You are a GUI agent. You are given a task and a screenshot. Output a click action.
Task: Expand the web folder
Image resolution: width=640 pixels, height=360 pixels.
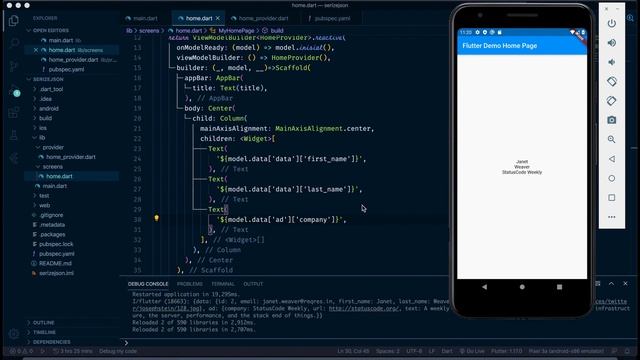point(44,205)
